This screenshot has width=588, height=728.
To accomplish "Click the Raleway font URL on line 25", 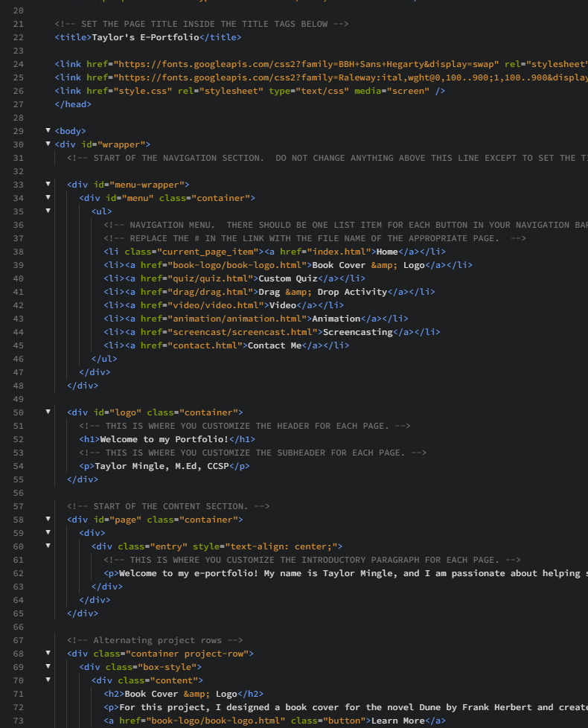I will pos(351,77).
